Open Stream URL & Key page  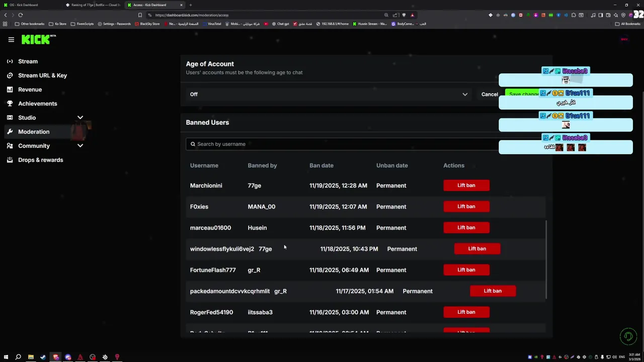tap(42, 75)
